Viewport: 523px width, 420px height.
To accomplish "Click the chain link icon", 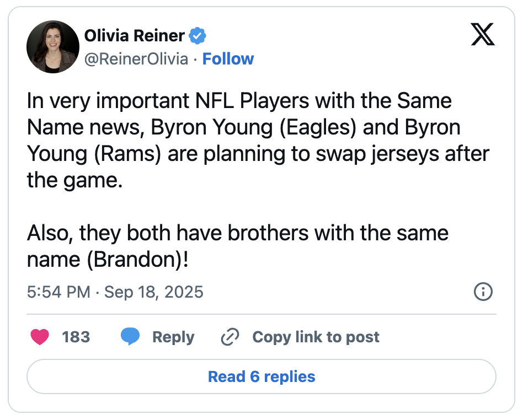I will 230,337.
